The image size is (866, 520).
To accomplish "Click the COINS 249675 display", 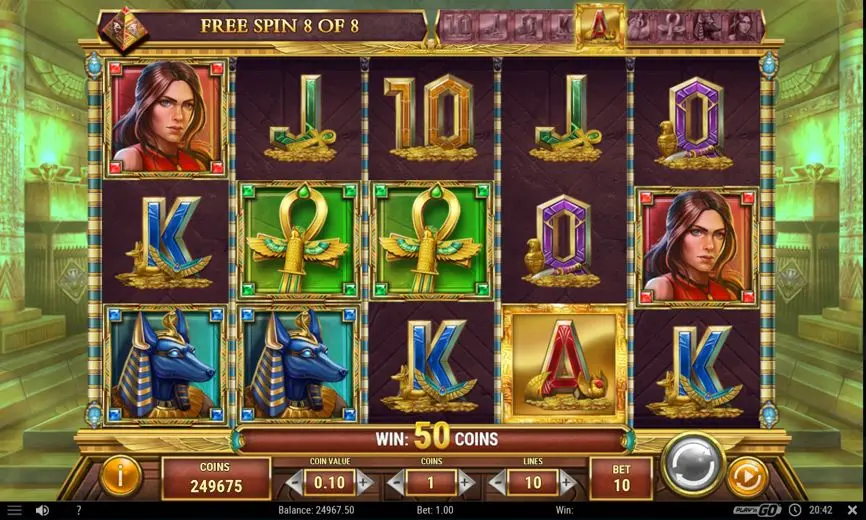I will (216, 478).
